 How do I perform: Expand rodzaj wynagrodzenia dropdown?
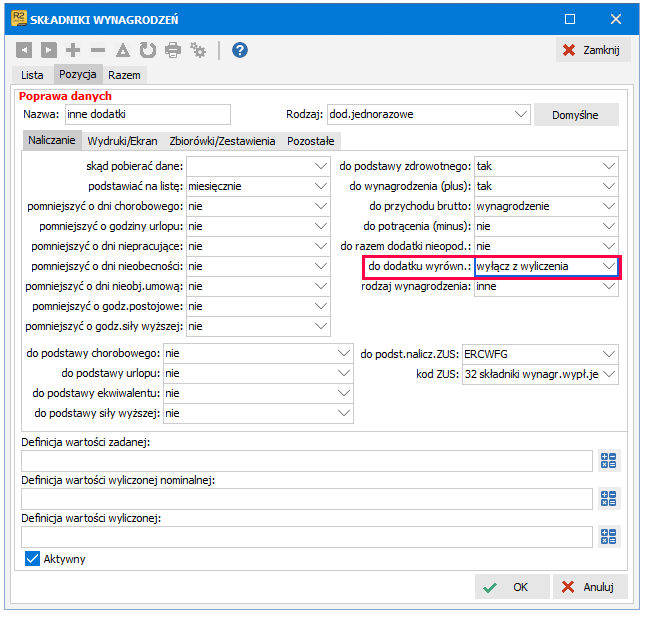tap(609, 286)
